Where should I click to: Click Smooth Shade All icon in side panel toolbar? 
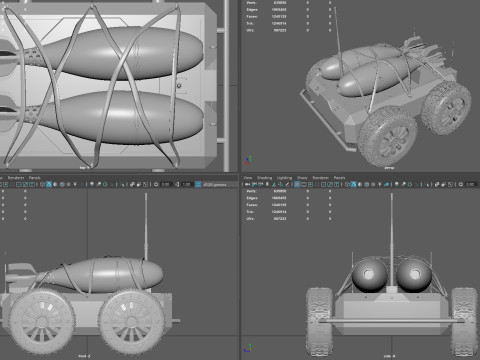coord(354,184)
